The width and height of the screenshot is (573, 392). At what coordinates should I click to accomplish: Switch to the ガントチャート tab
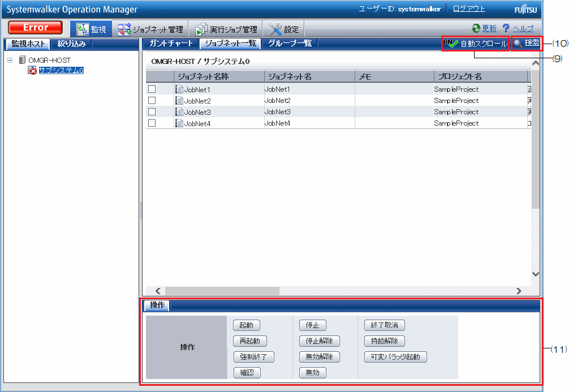pyautogui.click(x=171, y=44)
